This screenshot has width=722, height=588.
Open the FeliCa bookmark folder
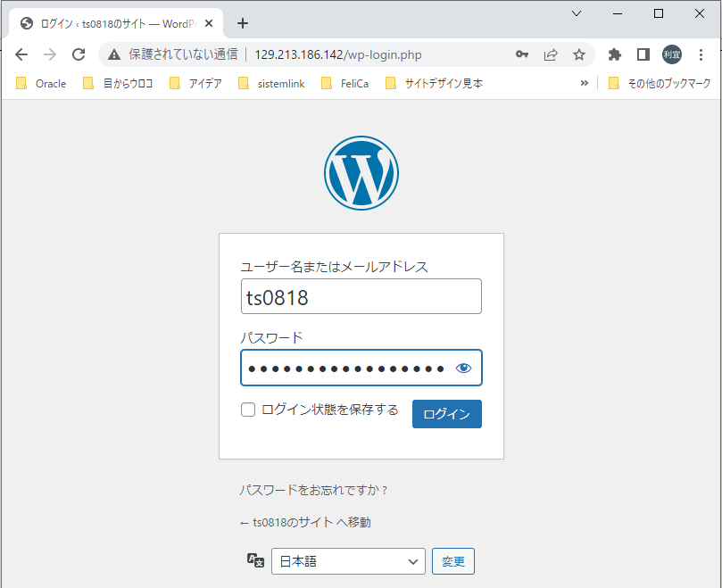(x=344, y=83)
